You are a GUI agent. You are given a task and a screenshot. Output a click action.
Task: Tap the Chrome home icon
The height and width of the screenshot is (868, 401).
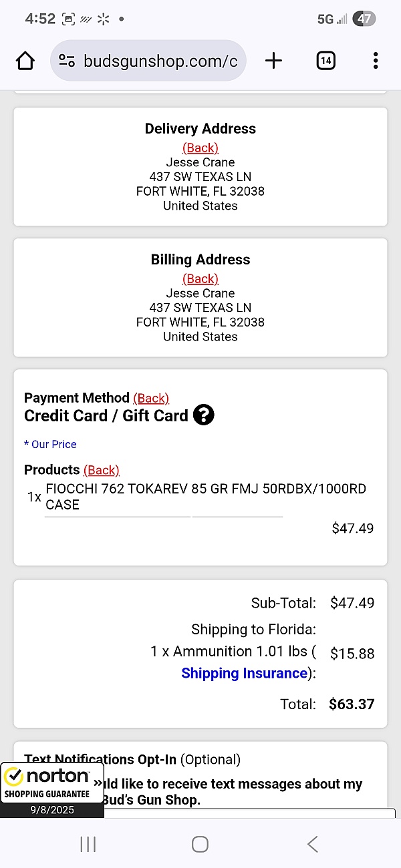[25, 61]
